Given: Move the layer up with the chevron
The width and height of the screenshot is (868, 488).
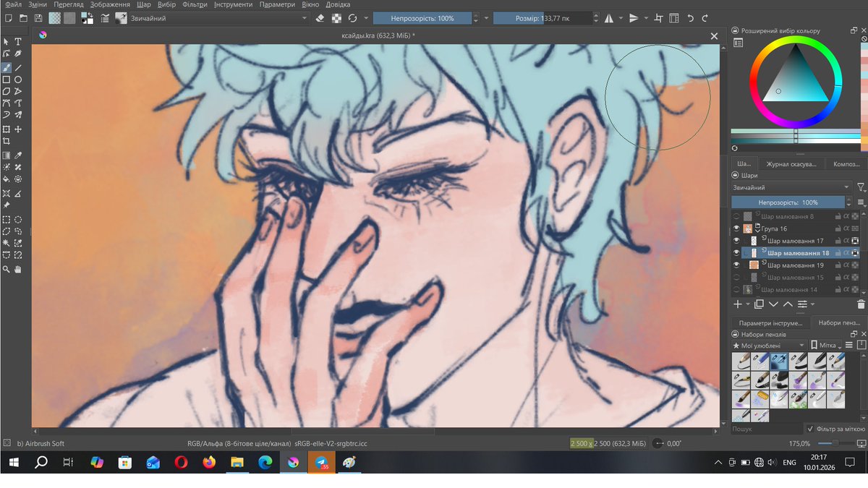Looking at the screenshot, I should [788, 304].
